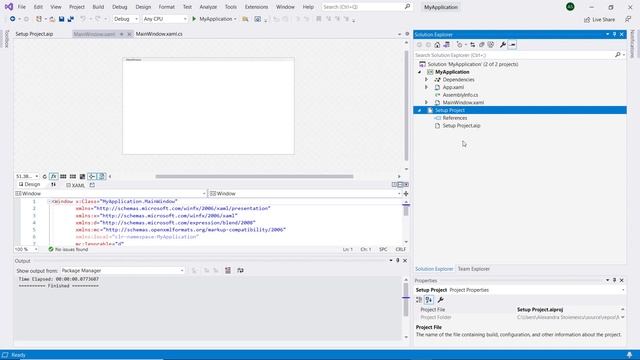Click the notifications bell in the status bar
The width and height of the screenshot is (640, 360).
(x=629, y=355)
